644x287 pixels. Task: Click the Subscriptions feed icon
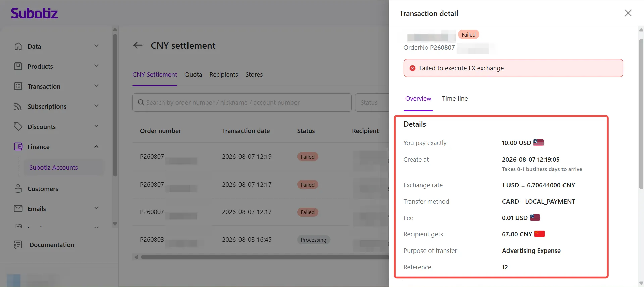[18, 106]
